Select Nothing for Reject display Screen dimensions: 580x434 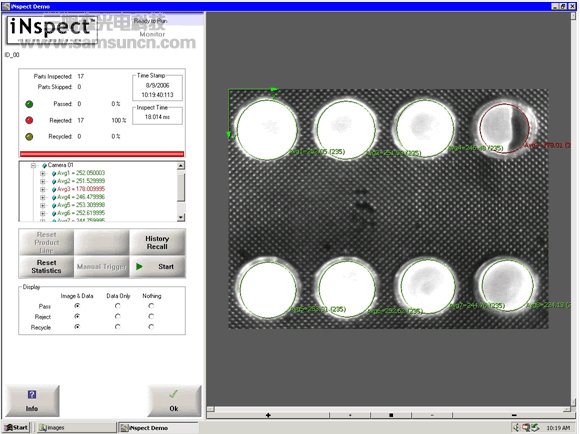(151, 316)
